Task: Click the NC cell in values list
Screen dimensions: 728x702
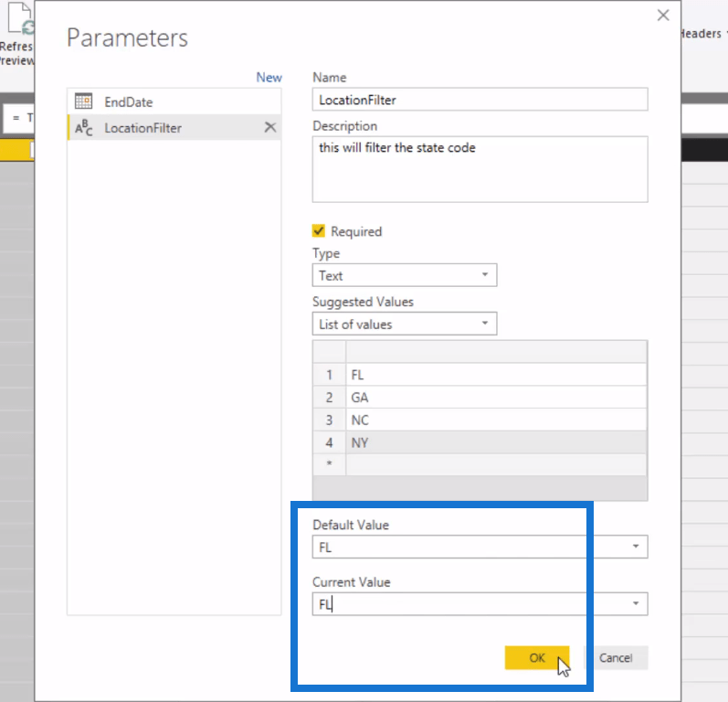Action: pyautogui.click(x=496, y=420)
